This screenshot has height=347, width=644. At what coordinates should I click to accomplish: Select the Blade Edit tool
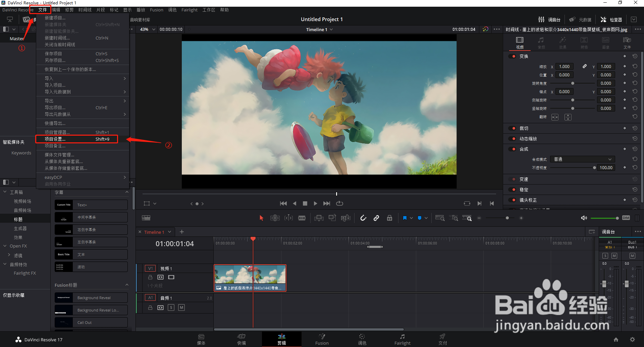(x=302, y=218)
